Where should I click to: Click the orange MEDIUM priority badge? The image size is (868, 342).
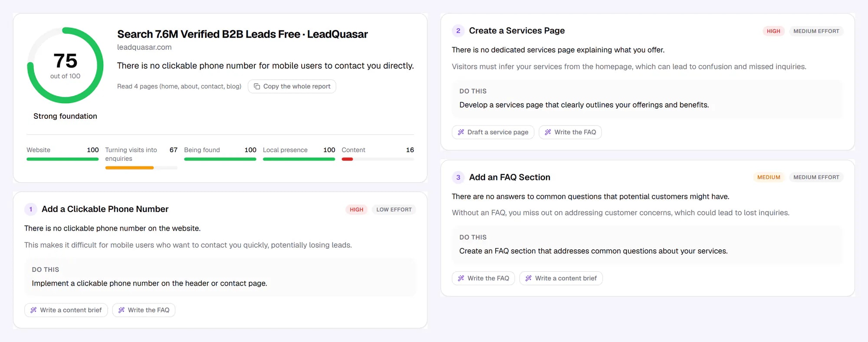click(x=769, y=177)
